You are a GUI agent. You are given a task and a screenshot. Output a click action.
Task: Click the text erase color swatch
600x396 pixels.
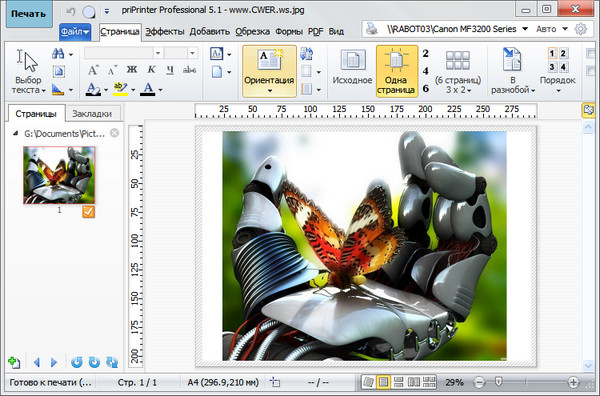(93, 89)
